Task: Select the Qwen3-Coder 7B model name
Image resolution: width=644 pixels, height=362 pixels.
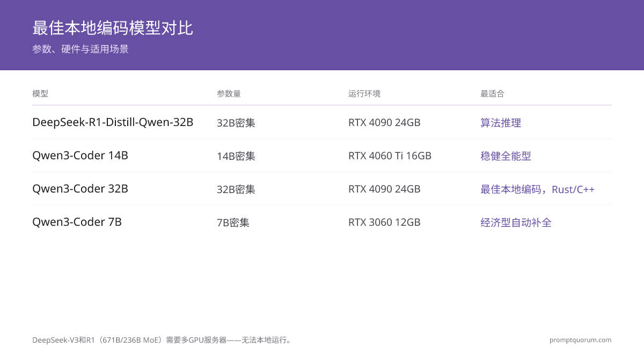Action: tap(77, 222)
